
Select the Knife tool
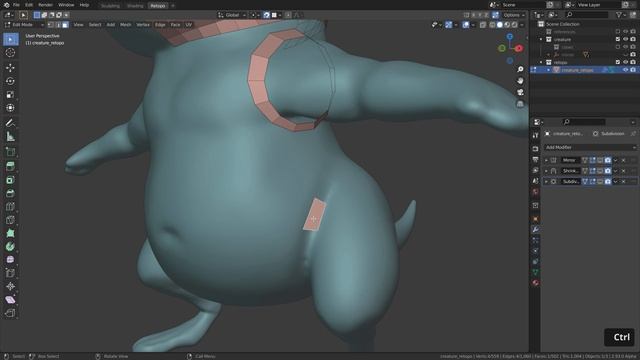click(10, 220)
